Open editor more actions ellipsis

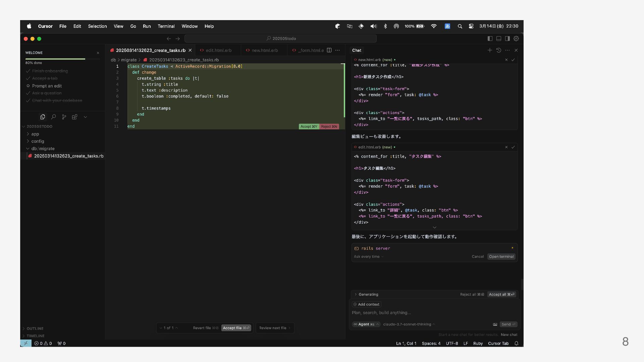pyautogui.click(x=337, y=50)
